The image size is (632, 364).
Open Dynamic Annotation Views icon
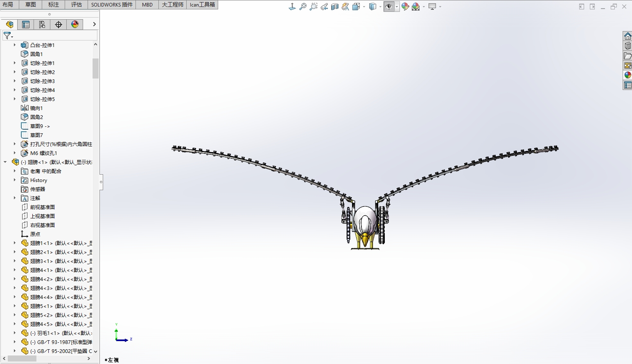point(345,7)
